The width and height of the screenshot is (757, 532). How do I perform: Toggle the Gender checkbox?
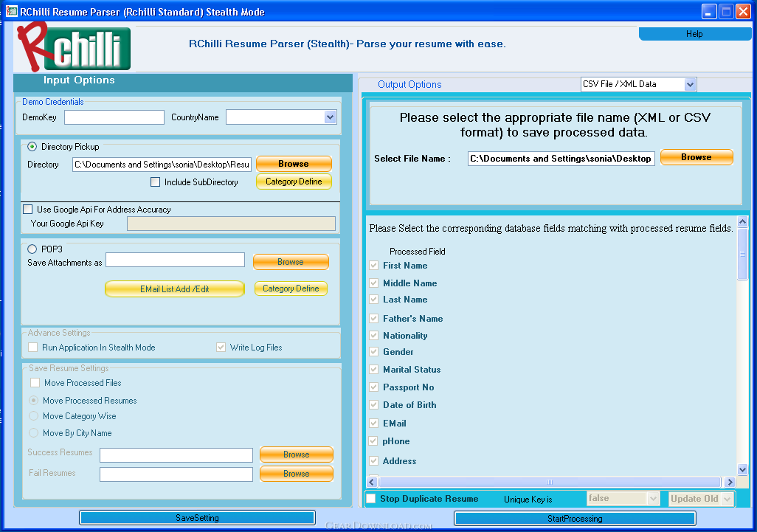373,351
